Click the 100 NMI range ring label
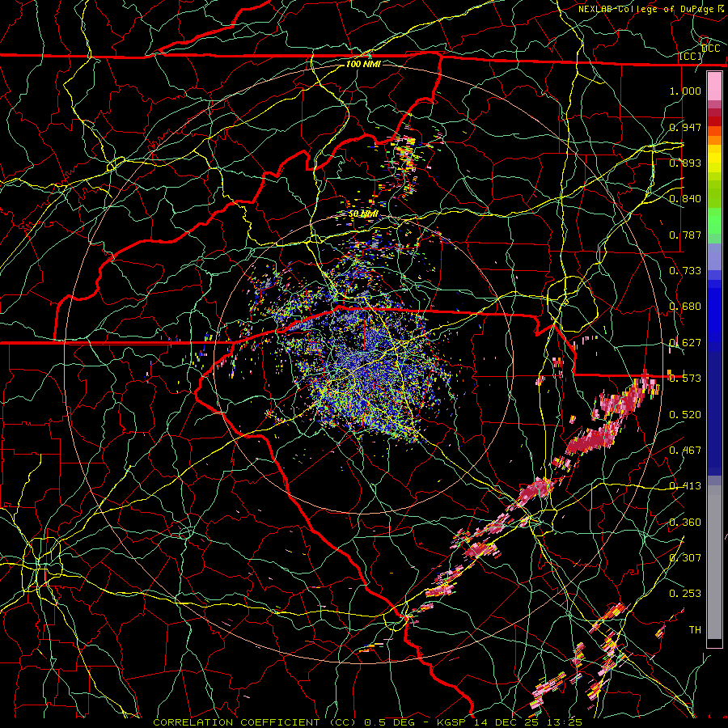 (363, 64)
